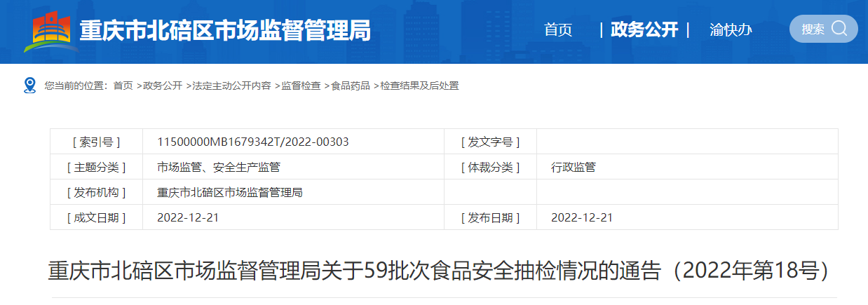Click the magnifier search icon
The image size is (868, 305).
click(x=839, y=29)
